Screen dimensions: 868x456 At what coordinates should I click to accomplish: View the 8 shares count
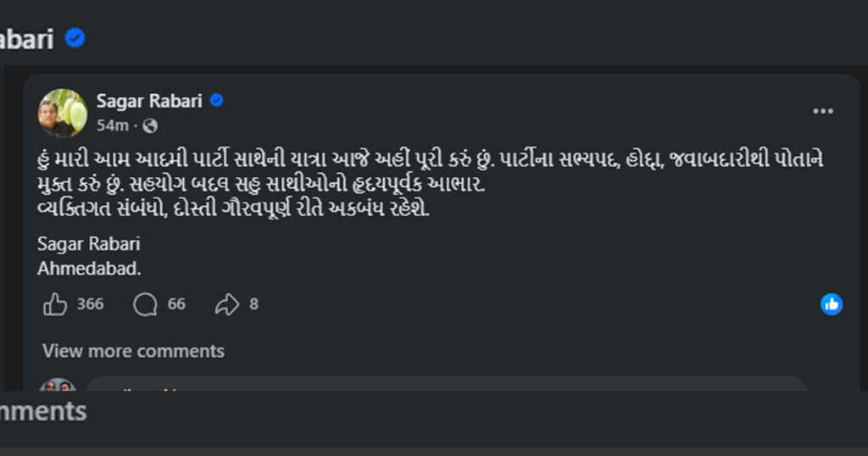[253, 304]
